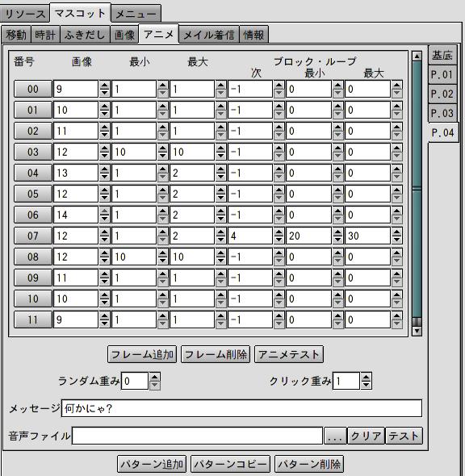Switch to the リソース tab
The width and height of the screenshot is (465, 476).
click(x=25, y=14)
